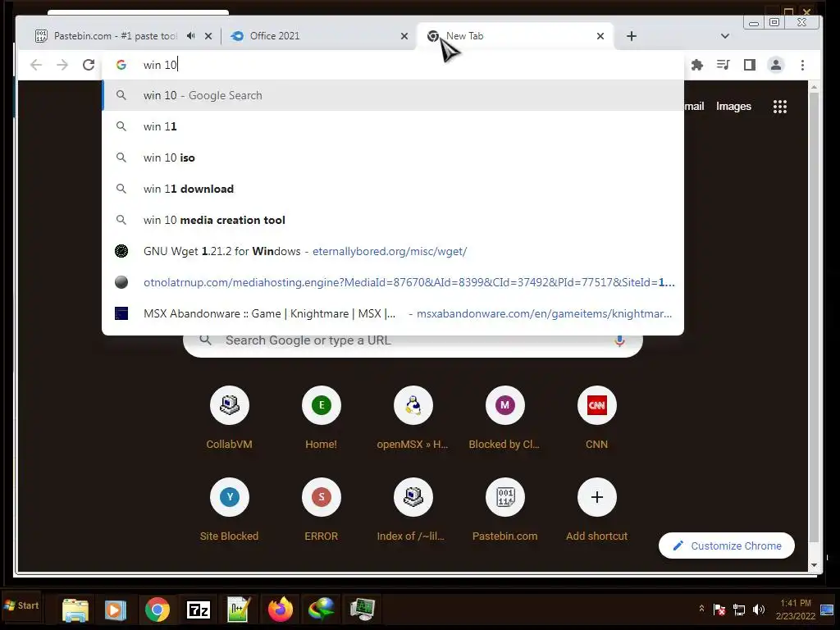
Task: Choose the 'win 10 iso' suggestion
Action: [x=393, y=157]
